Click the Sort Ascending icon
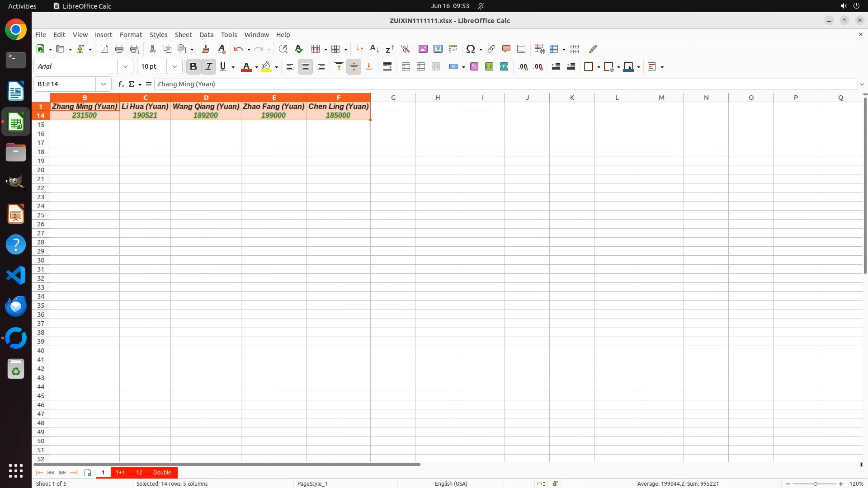868x488 pixels. (374, 49)
